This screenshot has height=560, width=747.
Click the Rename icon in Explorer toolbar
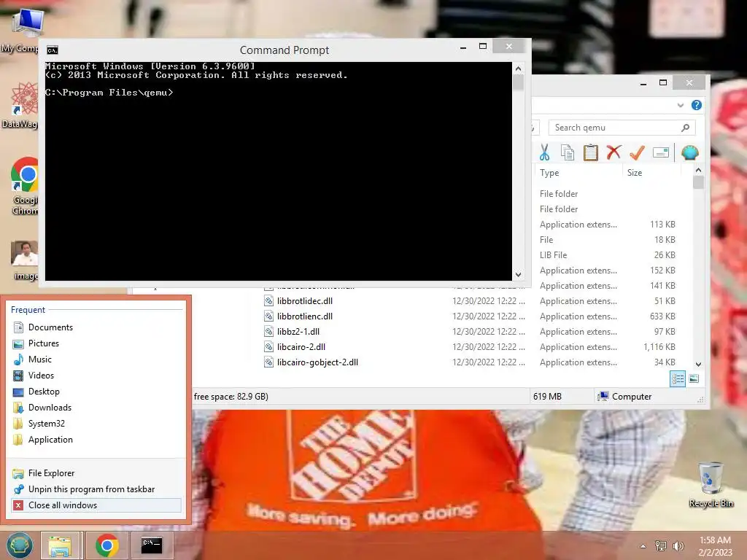(661, 152)
